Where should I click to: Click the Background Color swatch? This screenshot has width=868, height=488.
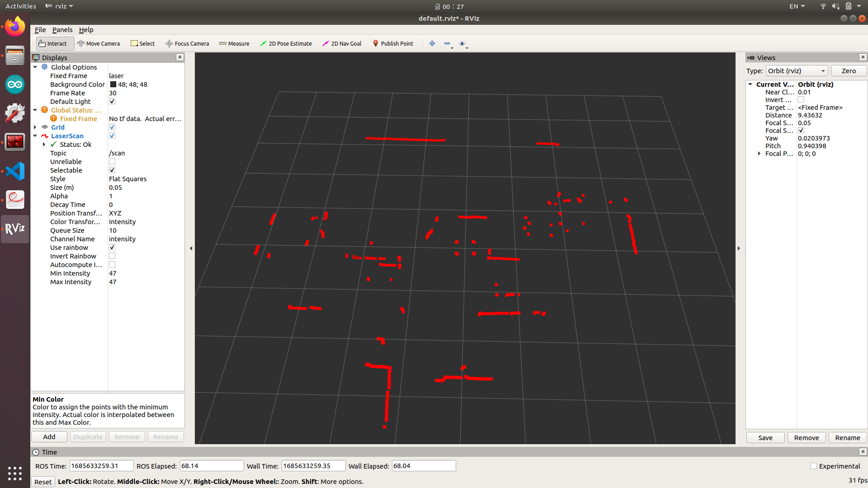[113, 84]
